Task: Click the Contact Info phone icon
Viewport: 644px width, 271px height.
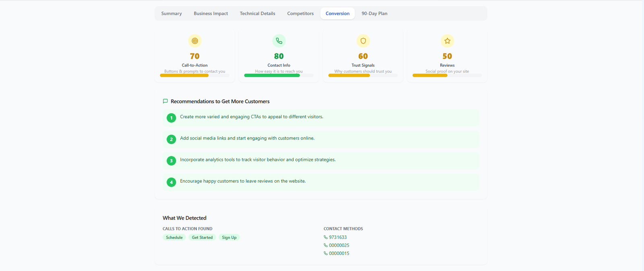Action: click(x=279, y=41)
